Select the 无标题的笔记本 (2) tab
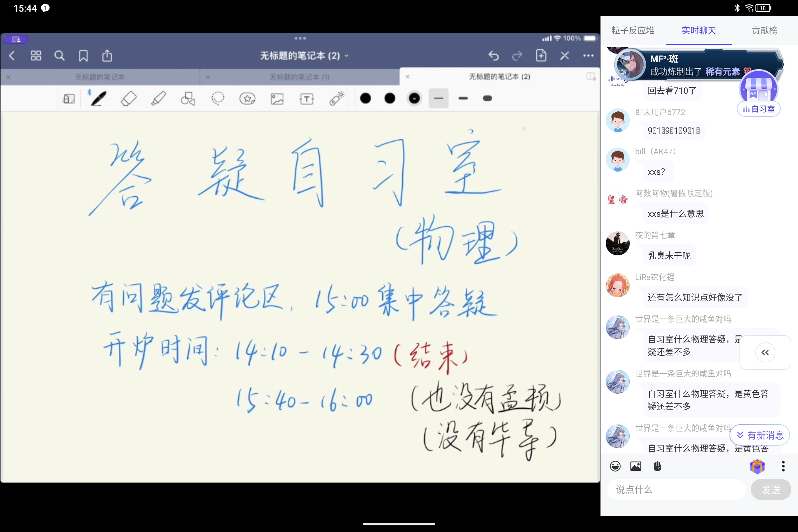The height and width of the screenshot is (532, 798). click(500, 77)
